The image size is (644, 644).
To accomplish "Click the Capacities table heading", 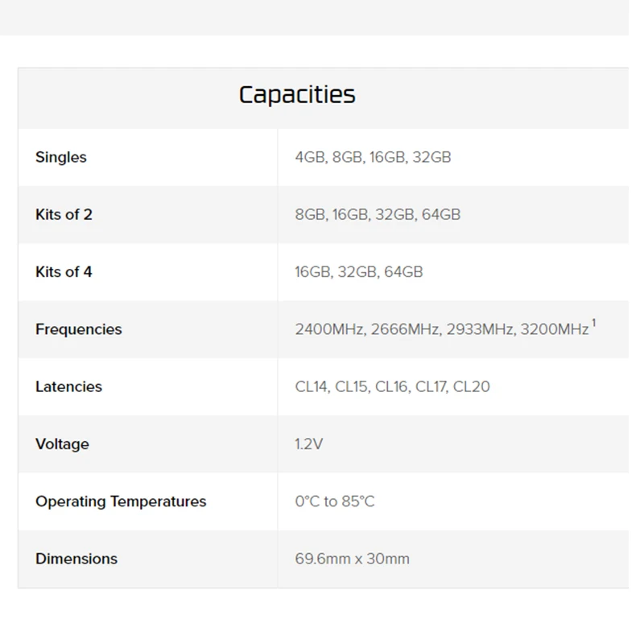I will (297, 95).
